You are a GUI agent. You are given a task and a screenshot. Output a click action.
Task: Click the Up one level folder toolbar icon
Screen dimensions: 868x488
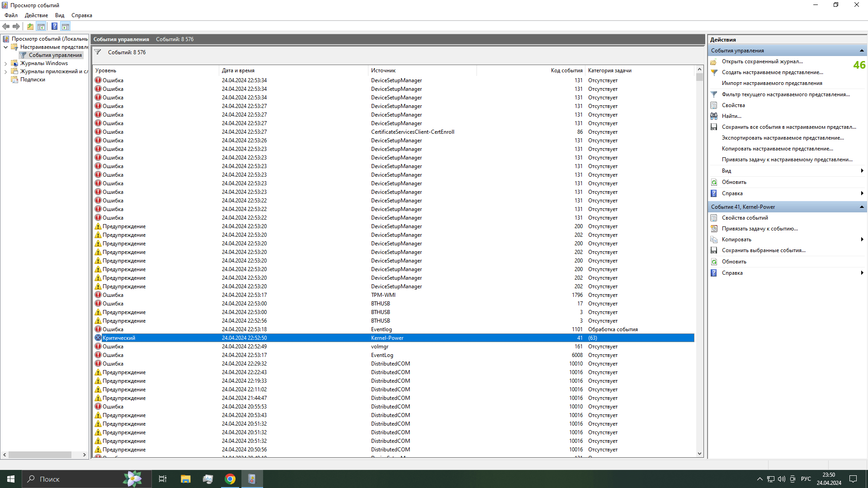click(30, 26)
